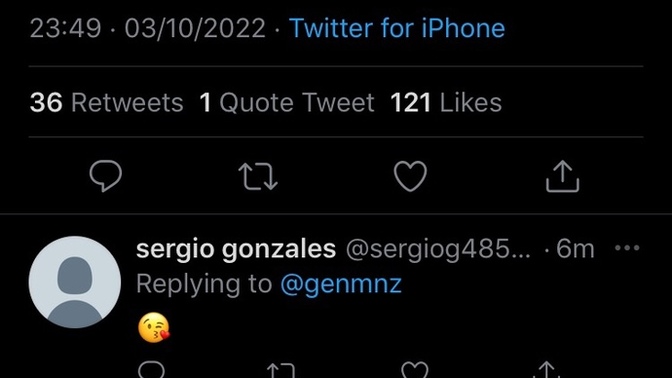Open the Twitter for iPhone source link

(397, 28)
